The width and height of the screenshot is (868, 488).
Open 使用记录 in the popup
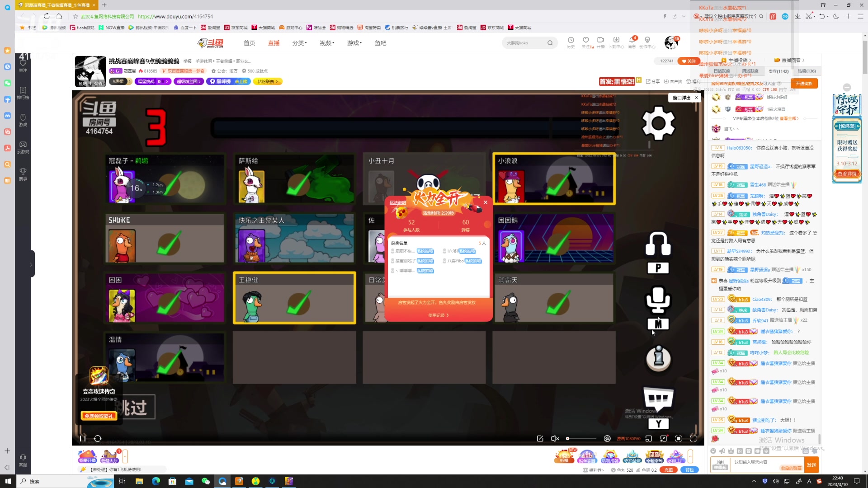point(438,315)
